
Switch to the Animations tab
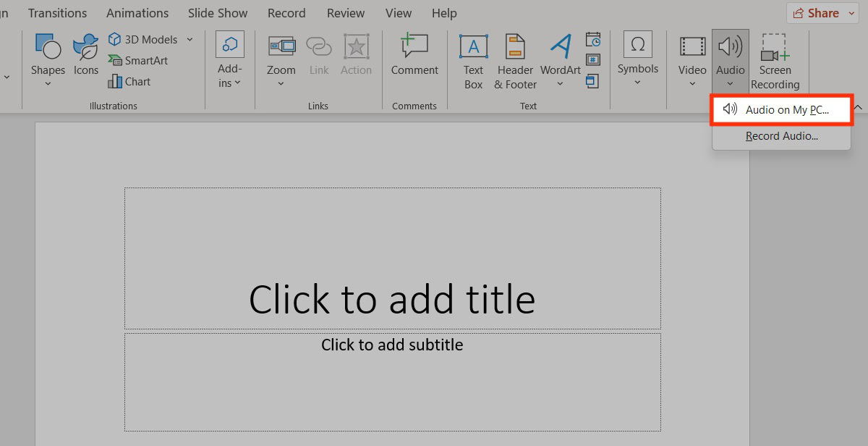(137, 13)
